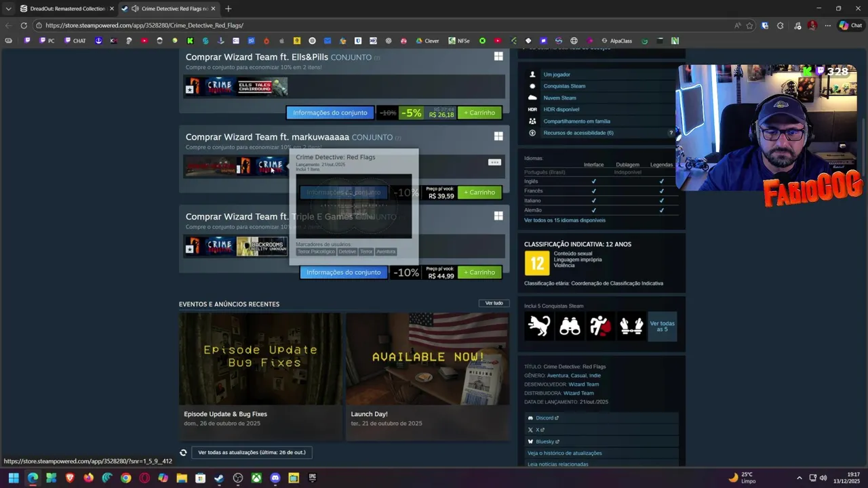
Task: Open the volume control in system tray
Action: coord(823,478)
